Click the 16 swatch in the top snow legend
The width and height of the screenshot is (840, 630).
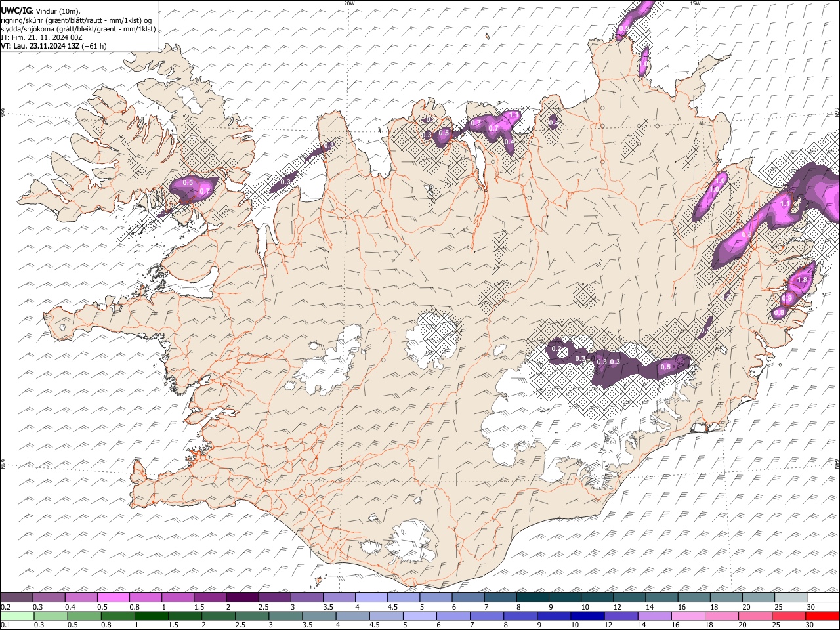click(694, 597)
